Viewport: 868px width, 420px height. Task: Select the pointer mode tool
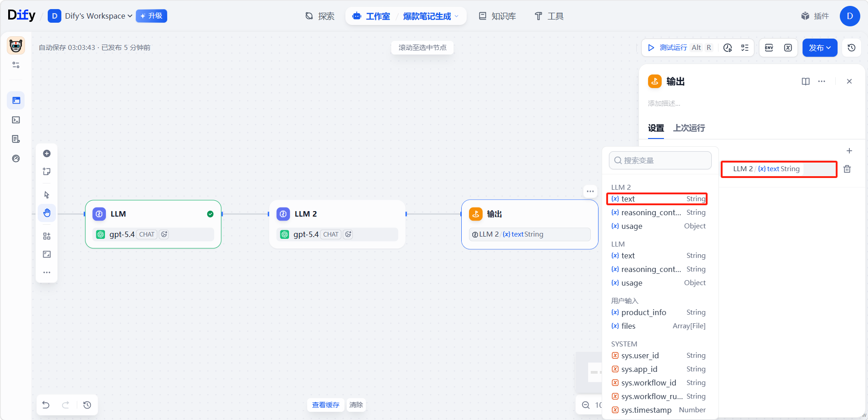click(47, 195)
